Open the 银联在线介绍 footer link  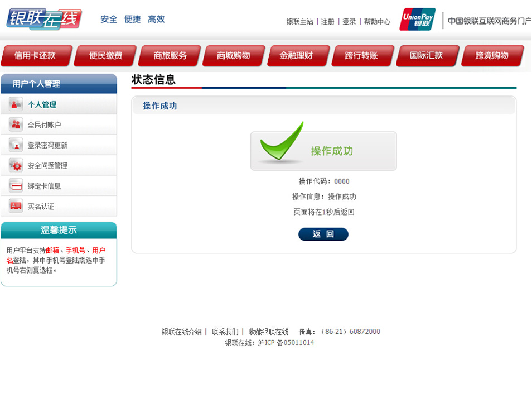(x=182, y=332)
